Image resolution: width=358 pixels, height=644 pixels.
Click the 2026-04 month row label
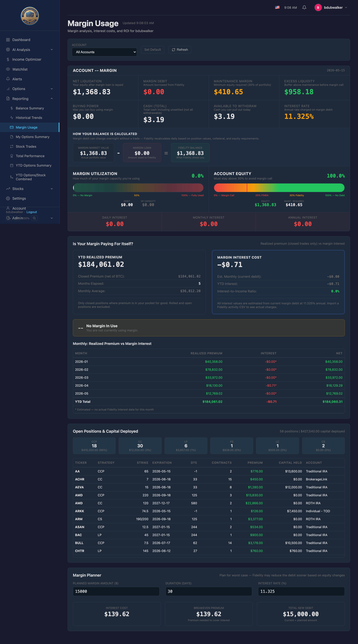click(x=82, y=386)
